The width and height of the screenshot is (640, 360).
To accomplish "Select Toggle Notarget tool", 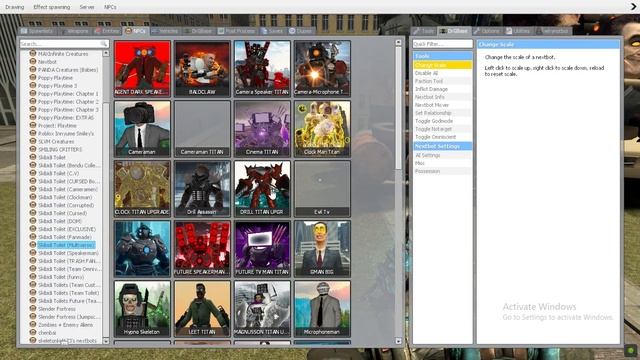I will (x=442, y=129).
